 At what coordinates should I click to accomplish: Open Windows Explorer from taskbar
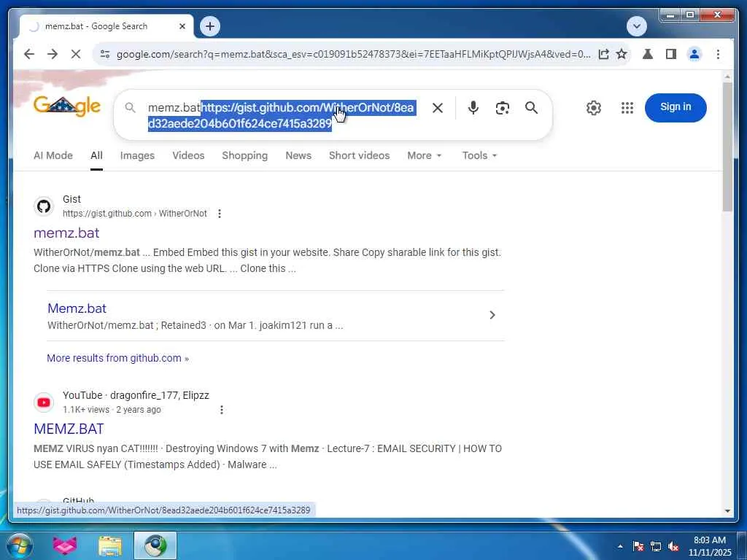point(110,545)
